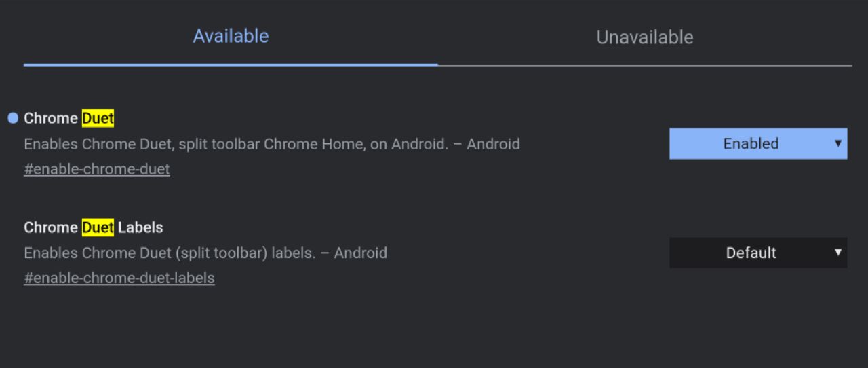Click the arrow on the Default dropdown
This screenshot has width=868, height=368.
[838, 253]
